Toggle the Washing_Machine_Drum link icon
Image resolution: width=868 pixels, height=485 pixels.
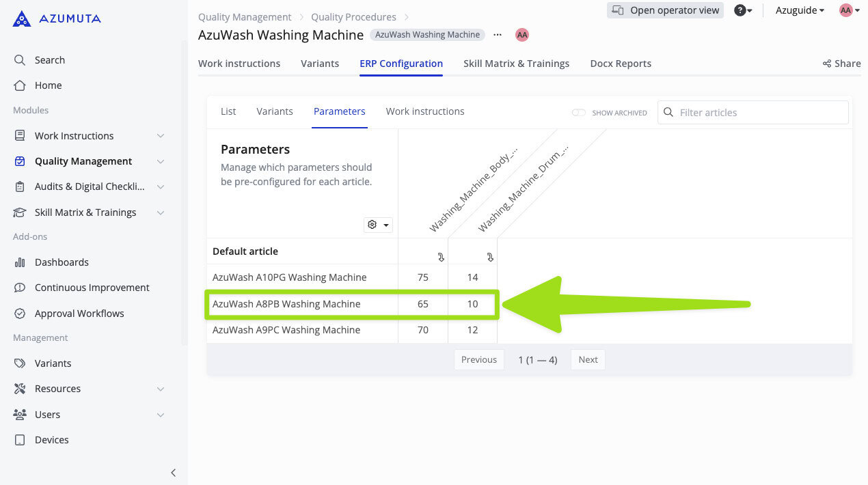coord(490,258)
